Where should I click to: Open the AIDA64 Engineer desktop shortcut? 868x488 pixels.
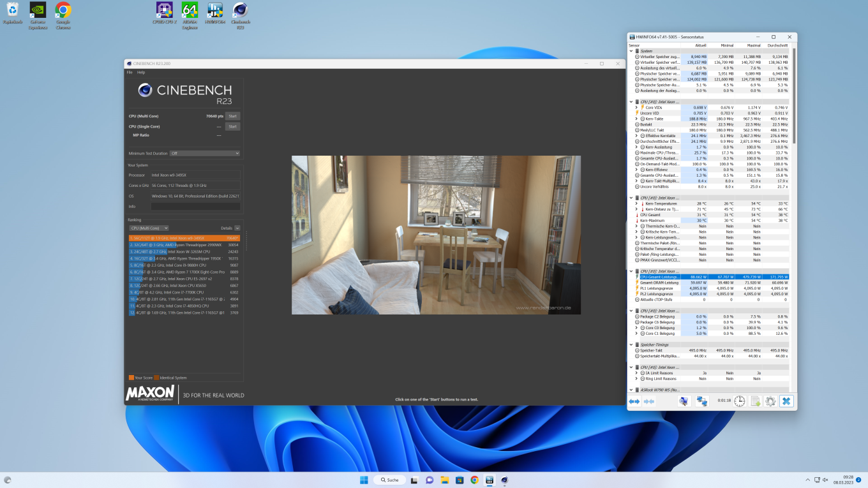click(x=190, y=16)
